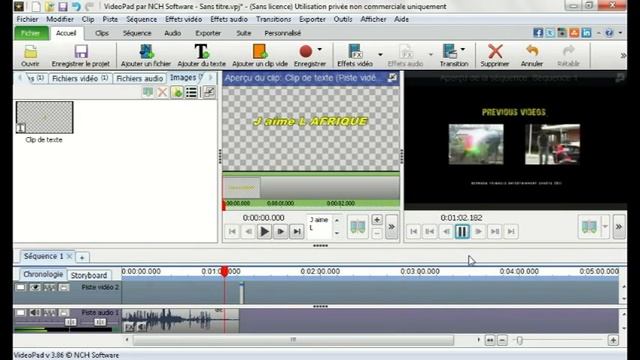Image resolution: width=640 pixels, height=360 pixels.
Task: Open the Transitions menu
Action: click(x=273, y=19)
